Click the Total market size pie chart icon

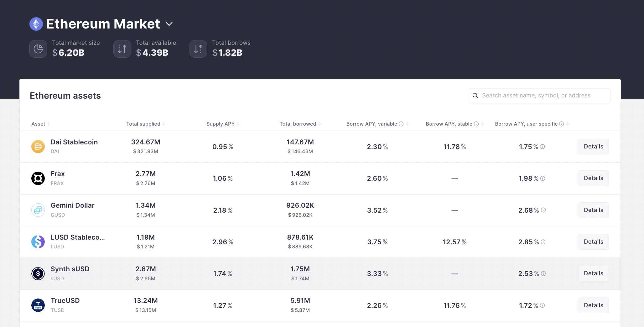click(x=38, y=49)
